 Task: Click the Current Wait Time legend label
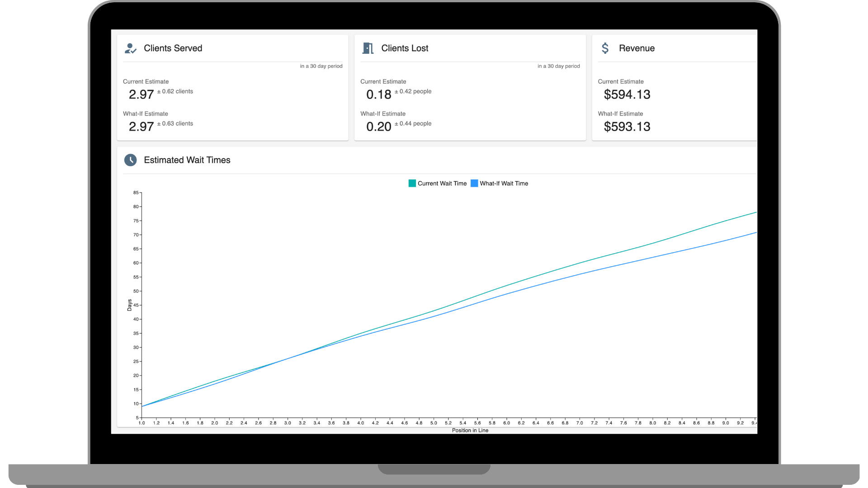coord(442,183)
